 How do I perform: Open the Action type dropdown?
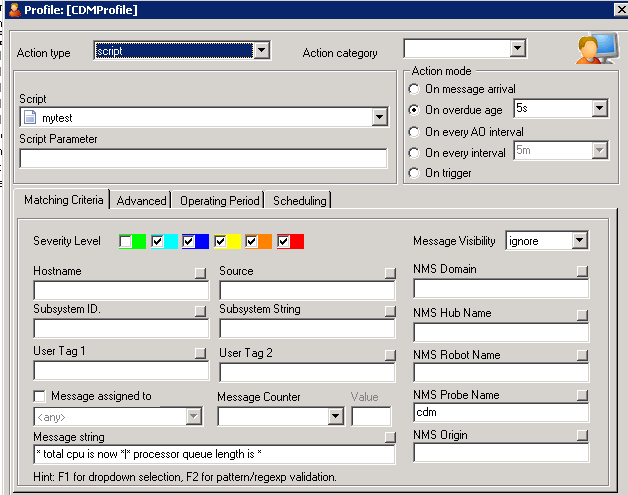click(x=262, y=50)
